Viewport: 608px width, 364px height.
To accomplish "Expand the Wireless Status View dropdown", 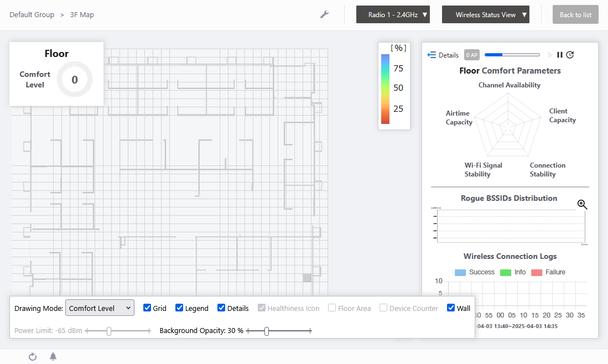I will click(x=485, y=15).
